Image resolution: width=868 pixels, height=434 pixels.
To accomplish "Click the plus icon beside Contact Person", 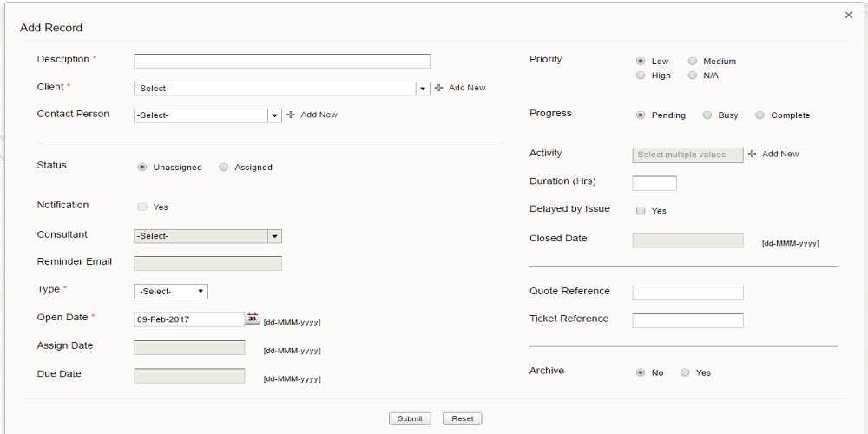I will 291,115.
